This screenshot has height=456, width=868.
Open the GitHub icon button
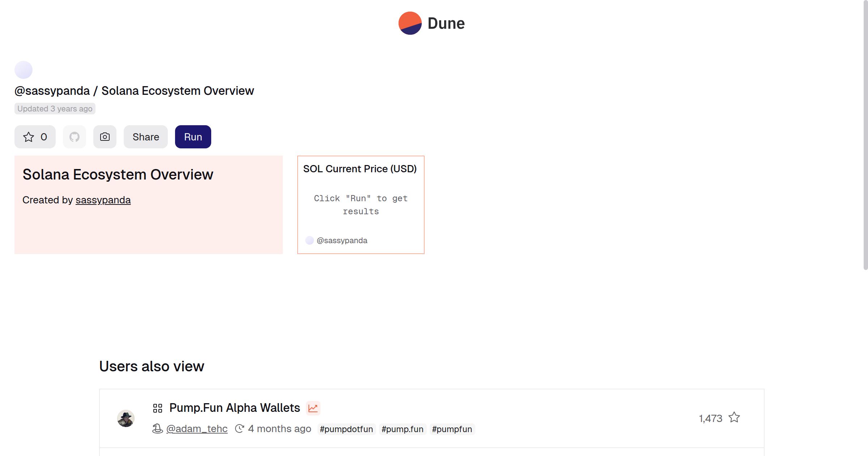coord(75,137)
